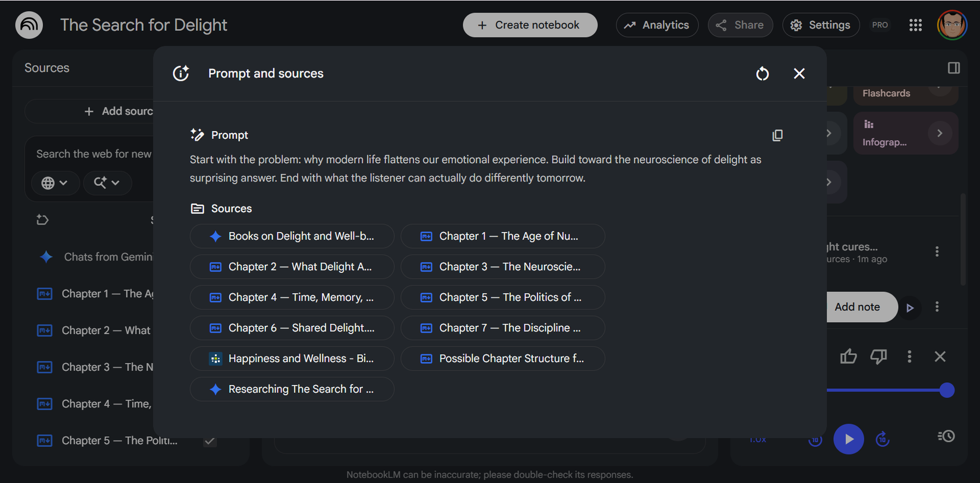This screenshot has height=483, width=980.
Task: Click the notebook title The Search for Delight
Action: click(144, 25)
